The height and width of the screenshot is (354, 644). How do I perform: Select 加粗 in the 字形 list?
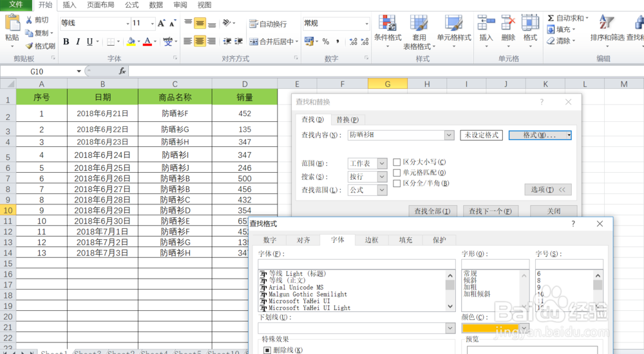click(x=470, y=287)
